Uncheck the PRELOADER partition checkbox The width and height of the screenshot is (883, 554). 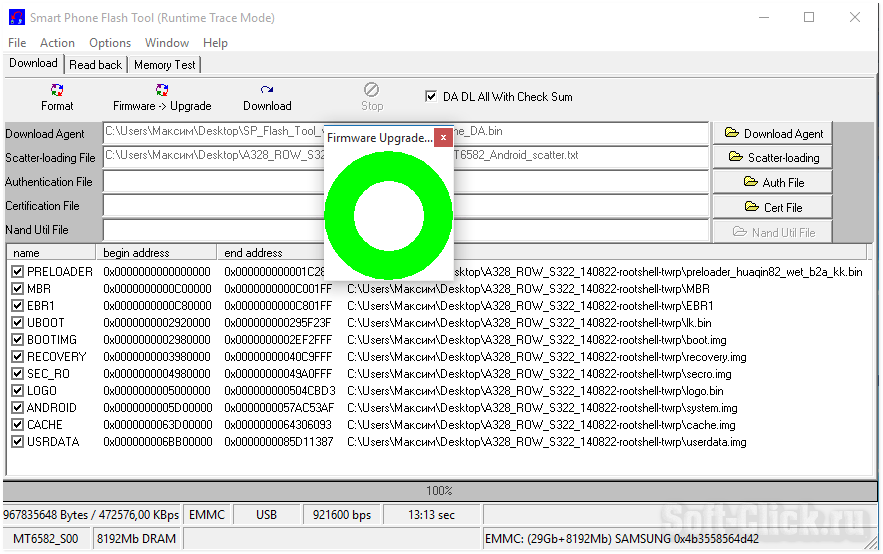tap(17, 272)
